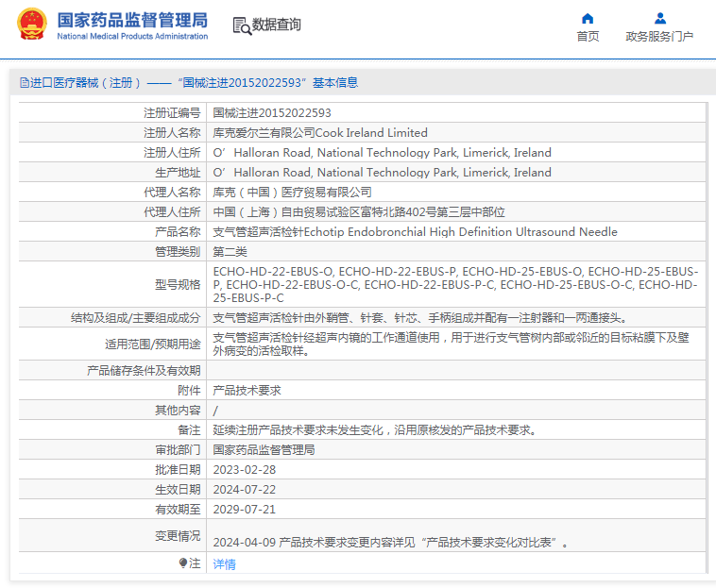Select registration number 国械注进20152022593 value

(272, 112)
